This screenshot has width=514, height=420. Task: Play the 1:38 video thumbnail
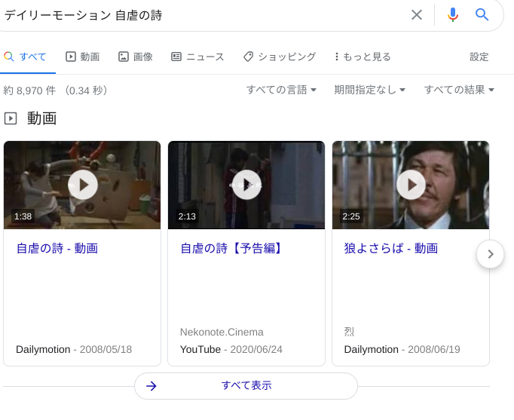tap(82, 185)
